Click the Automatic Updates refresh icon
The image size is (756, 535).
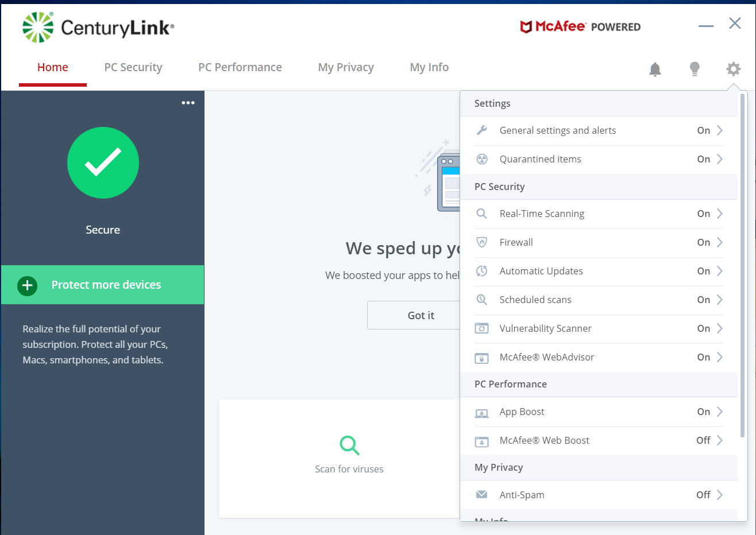(x=482, y=271)
